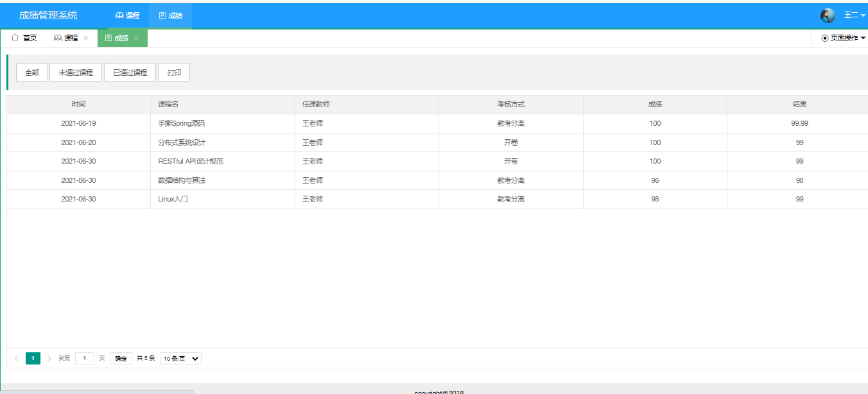The height and width of the screenshot is (394, 868).
Task: Expand the 页面操作 dropdown
Action: pos(843,39)
